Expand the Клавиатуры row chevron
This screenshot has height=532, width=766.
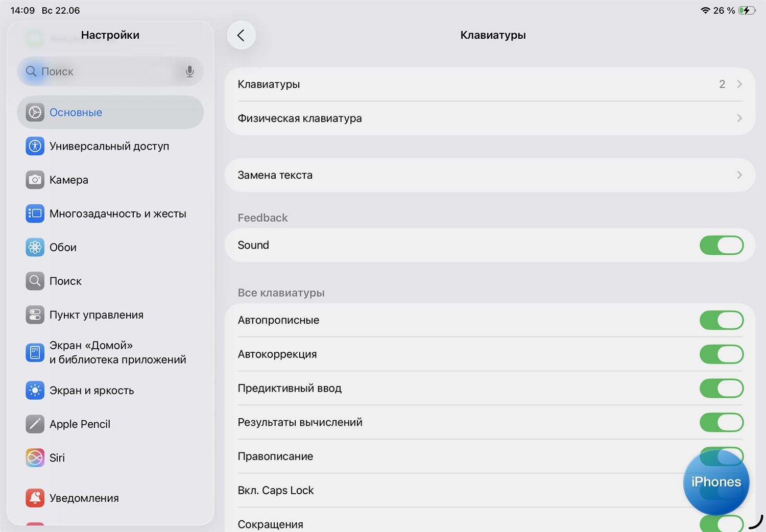tap(739, 84)
